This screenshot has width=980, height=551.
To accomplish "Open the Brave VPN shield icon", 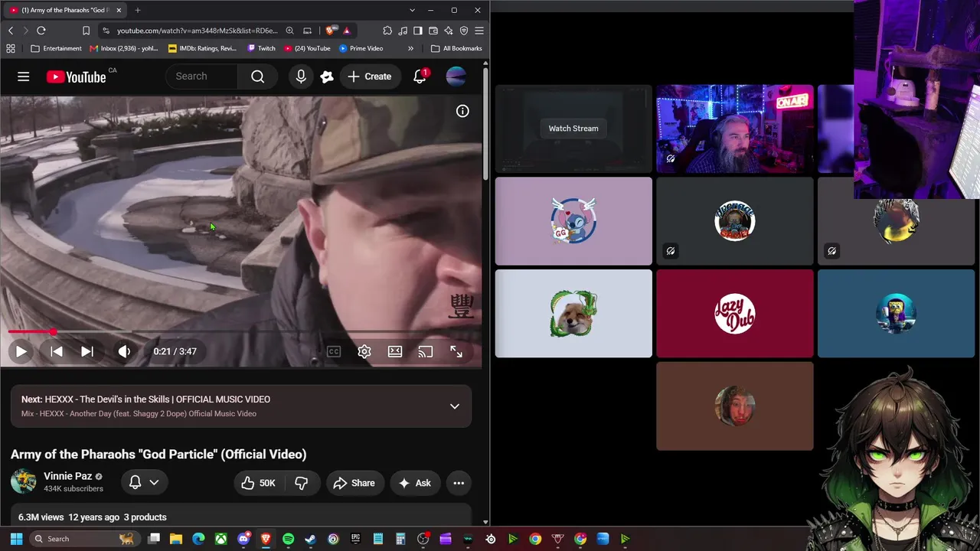I will 464,31.
